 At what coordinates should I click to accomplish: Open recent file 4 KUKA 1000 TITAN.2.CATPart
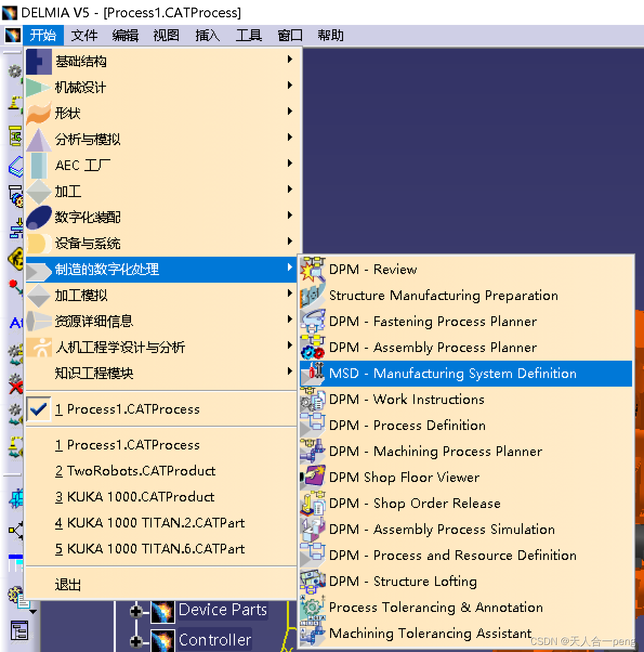point(161,523)
